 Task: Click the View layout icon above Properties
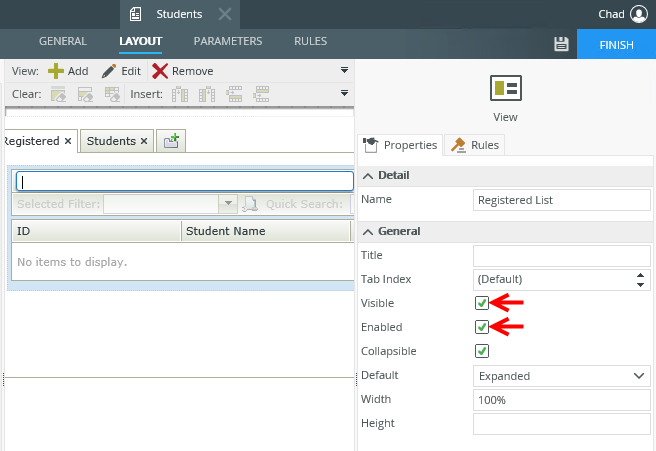tap(505, 89)
